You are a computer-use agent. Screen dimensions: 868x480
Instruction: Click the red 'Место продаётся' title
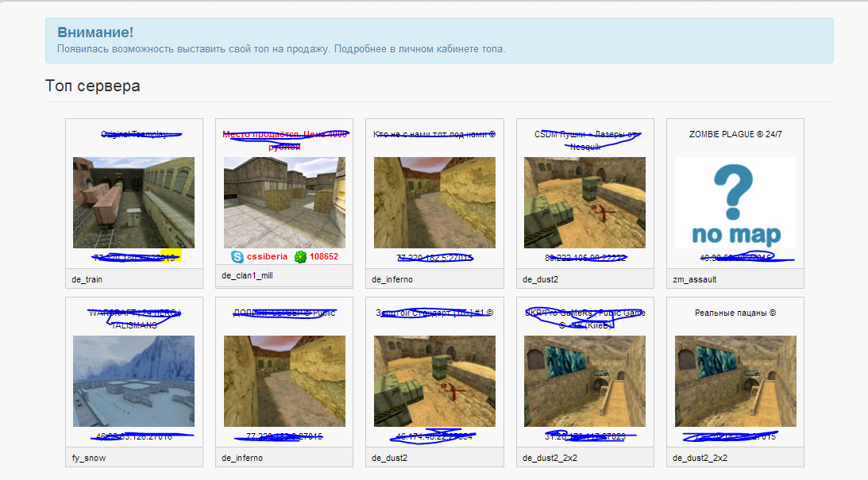point(284,140)
